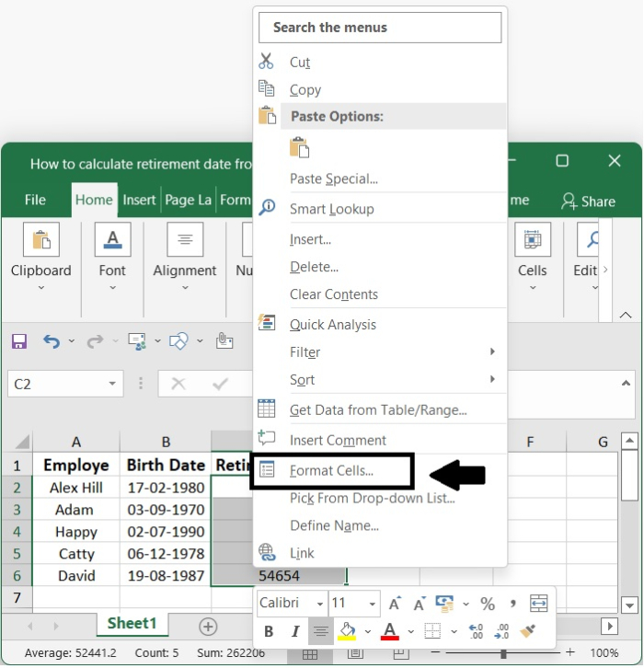Click the zoom in plus button

click(569, 651)
